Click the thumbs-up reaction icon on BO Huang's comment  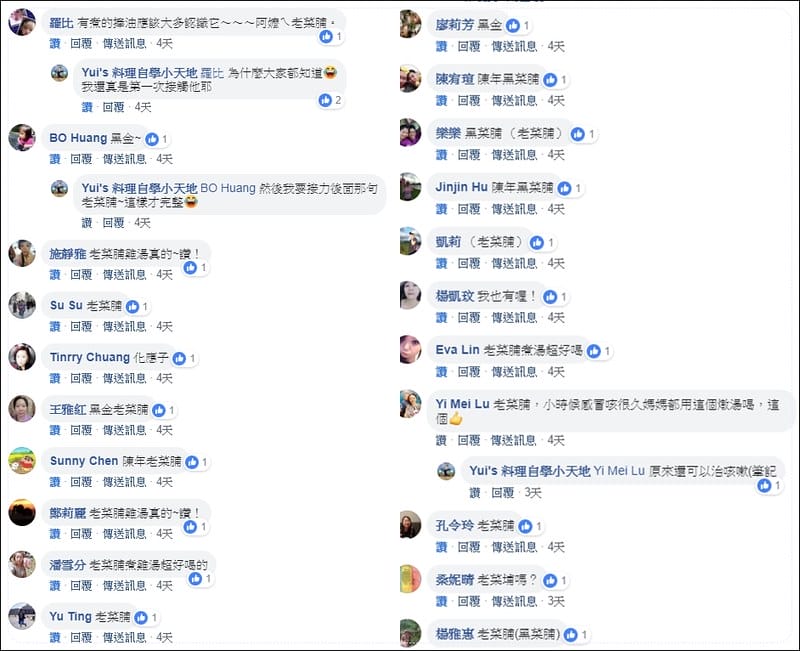(152, 139)
